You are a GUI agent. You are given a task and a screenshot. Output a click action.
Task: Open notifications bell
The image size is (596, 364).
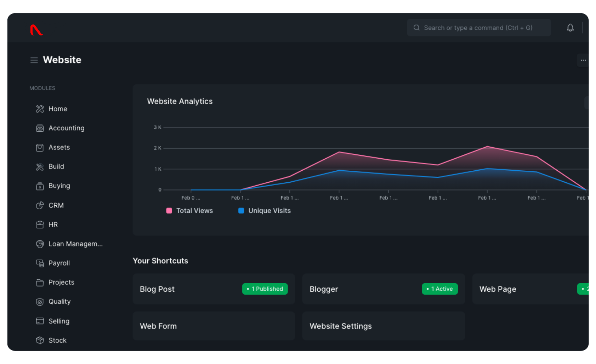click(x=570, y=28)
